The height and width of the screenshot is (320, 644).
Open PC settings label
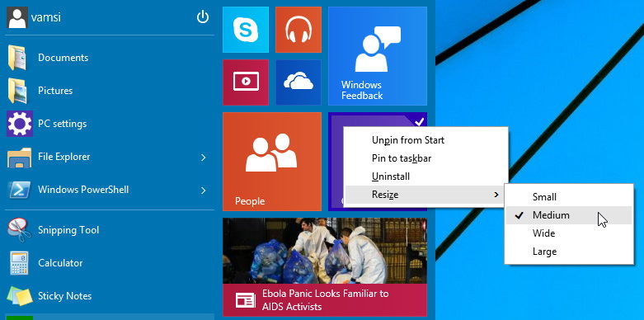[x=62, y=124]
